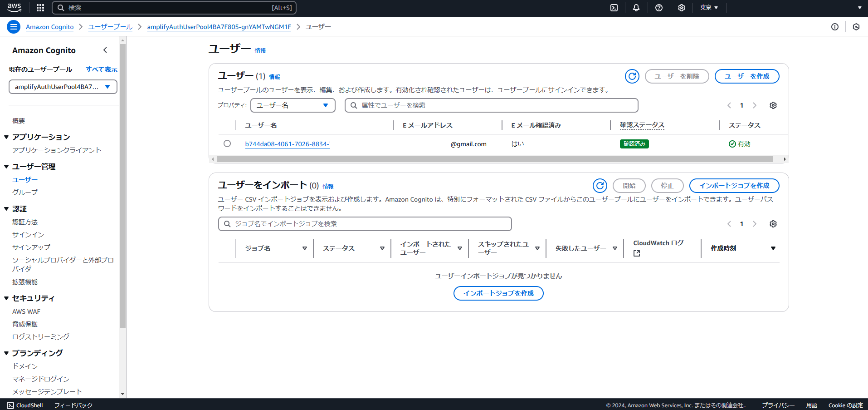Open 概要 in the sidebar

point(19,121)
